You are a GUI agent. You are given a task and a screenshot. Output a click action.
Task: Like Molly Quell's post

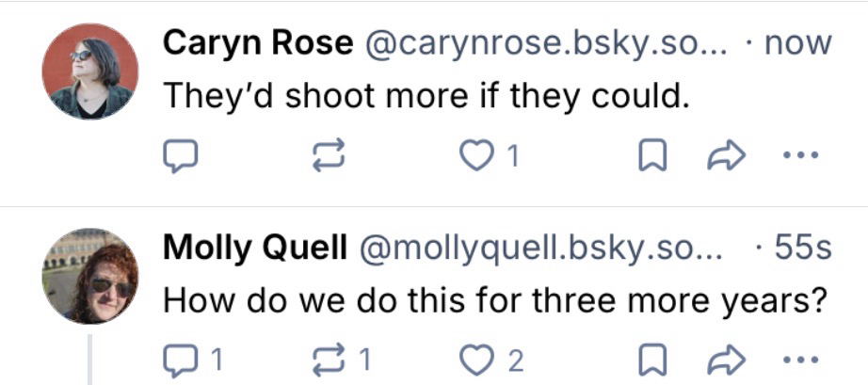click(476, 358)
